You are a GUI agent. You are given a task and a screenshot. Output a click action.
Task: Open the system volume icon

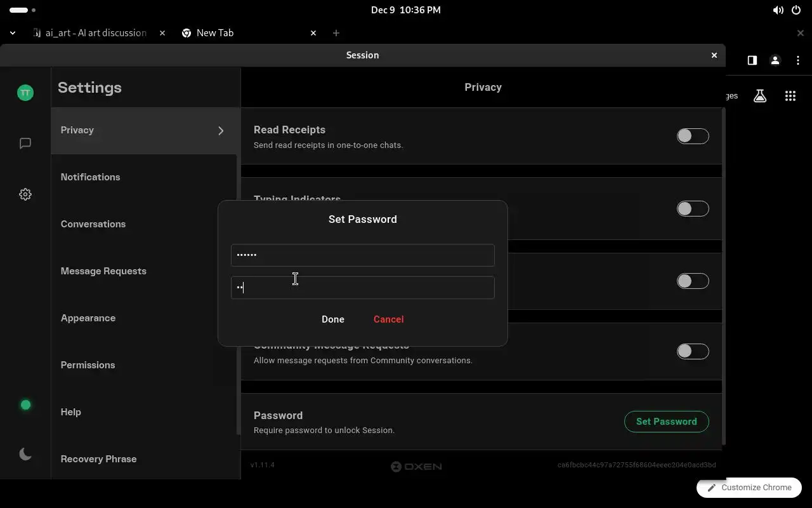click(778, 10)
